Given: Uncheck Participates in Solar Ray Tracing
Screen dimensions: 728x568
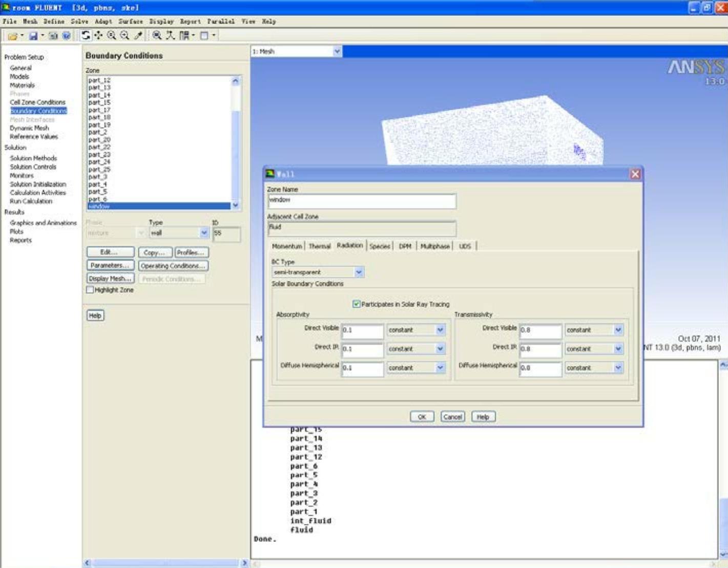Looking at the screenshot, I should tap(356, 304).
